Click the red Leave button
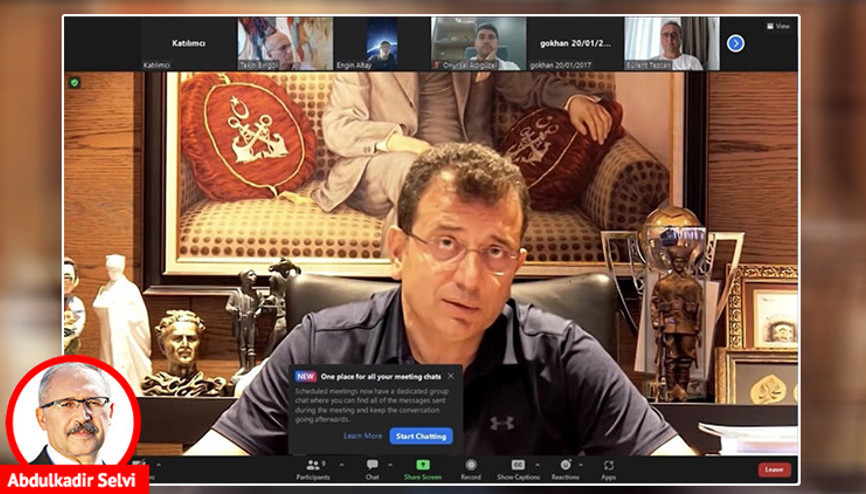This screenshot has width=866, height=494. click(x=773, y=469)
